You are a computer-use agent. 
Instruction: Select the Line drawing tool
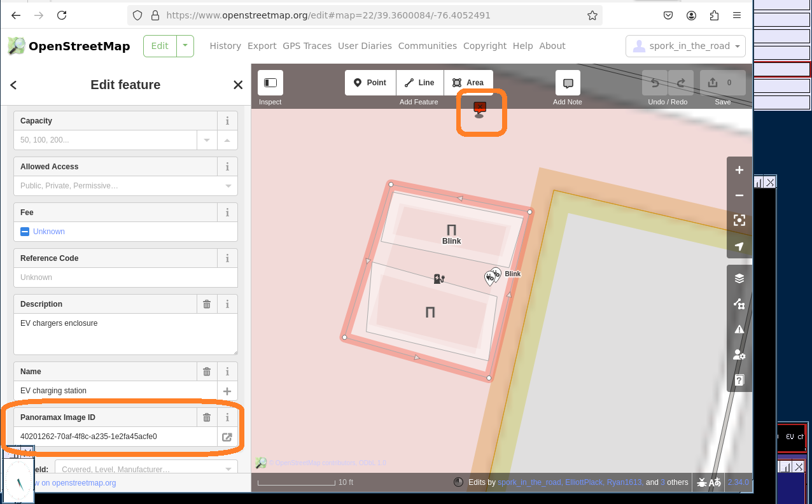tap(420, 83)
